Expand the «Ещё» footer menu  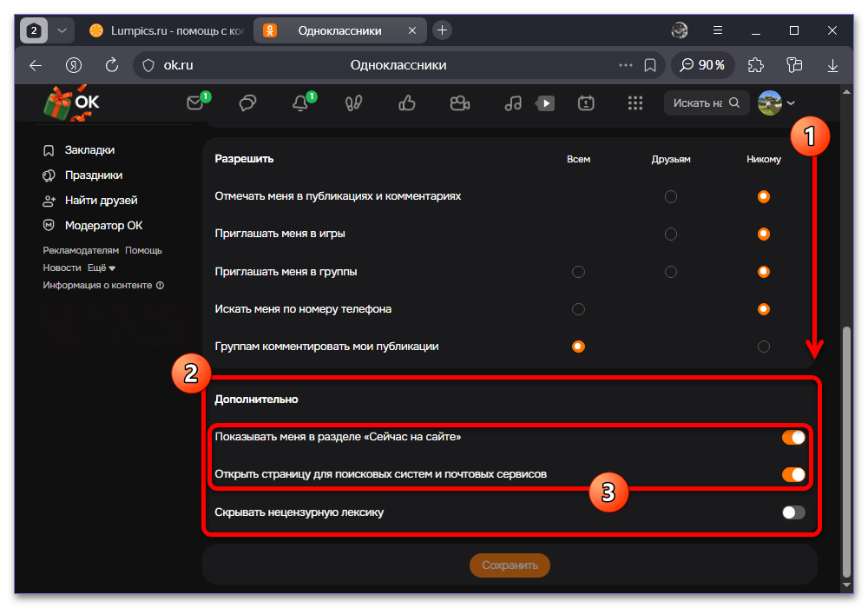[102, 268]
